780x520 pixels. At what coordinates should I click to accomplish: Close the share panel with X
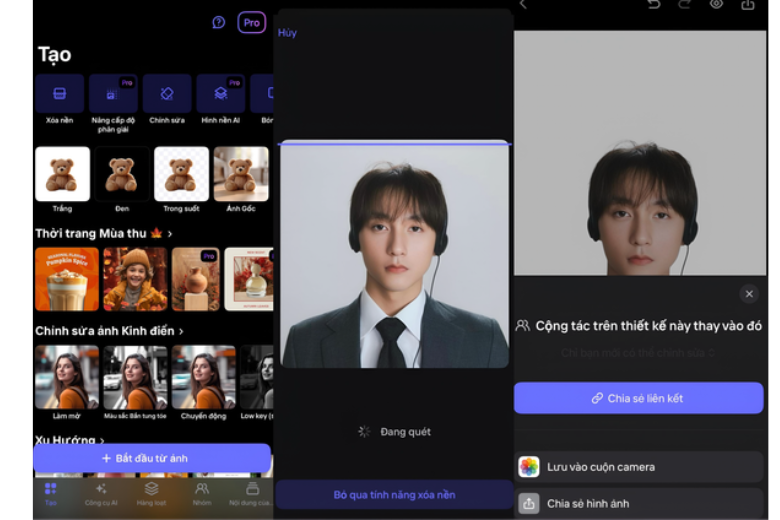[x=749, y=294]
